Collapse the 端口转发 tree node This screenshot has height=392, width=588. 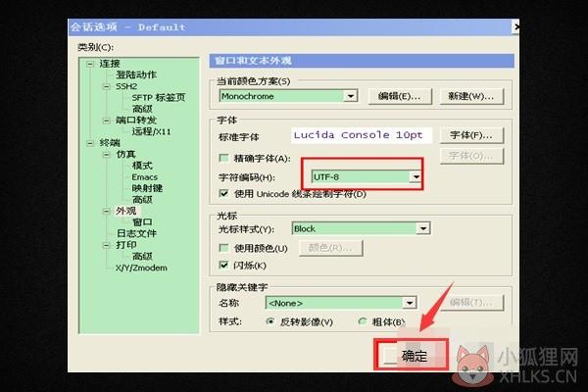(107, 121)
